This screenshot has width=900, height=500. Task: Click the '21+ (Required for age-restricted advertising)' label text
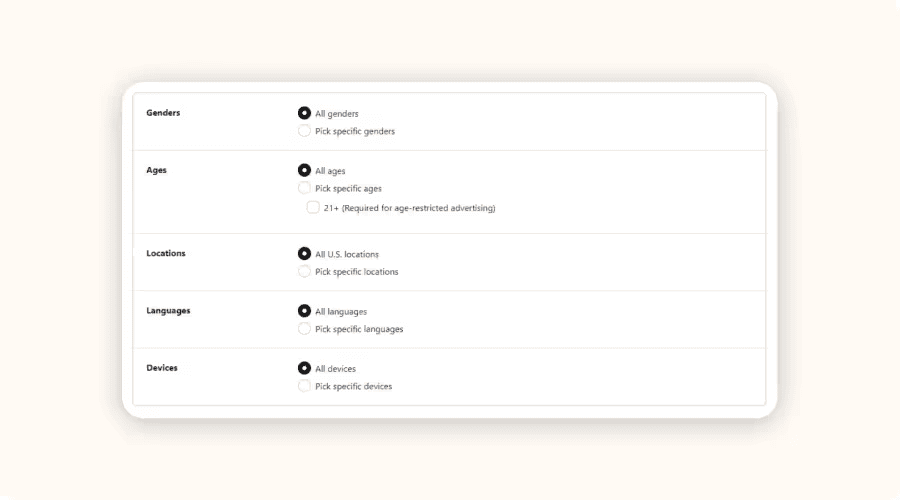[409, 208]
